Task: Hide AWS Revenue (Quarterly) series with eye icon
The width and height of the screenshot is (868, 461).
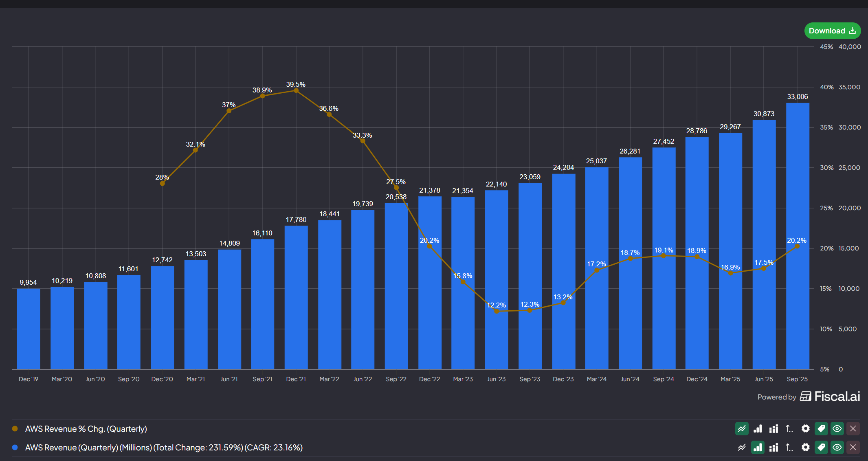Action: pyautogui.click(x=837, y=447)
